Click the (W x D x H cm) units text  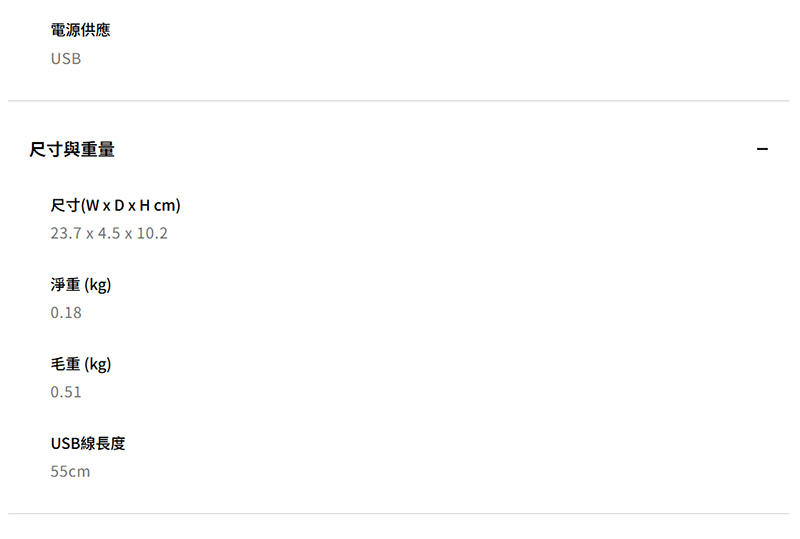point(131,206)
